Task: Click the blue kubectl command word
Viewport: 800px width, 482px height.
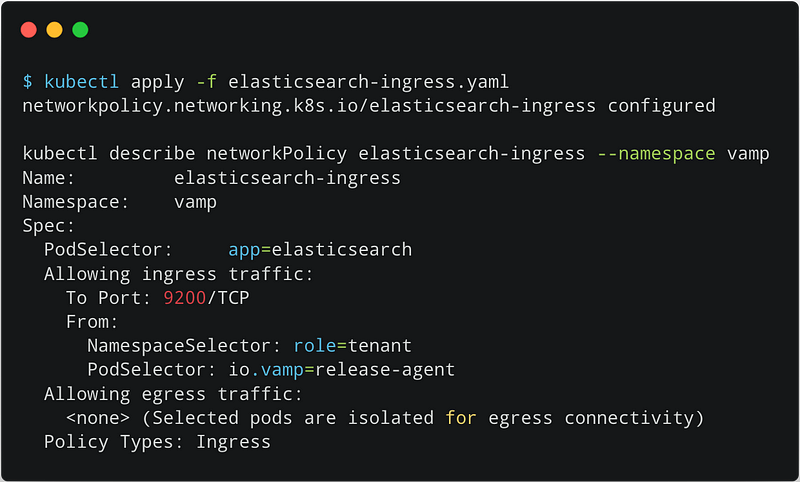Action: (82, 82)
